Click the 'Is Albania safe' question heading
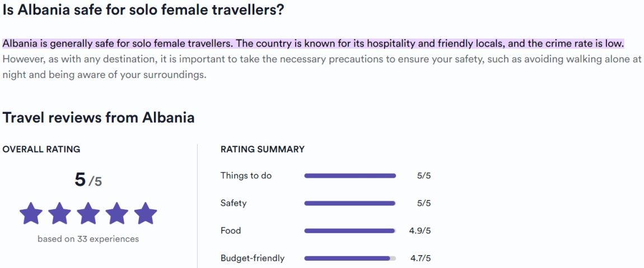This screenshot has width=644, height=268. (143, 10)
